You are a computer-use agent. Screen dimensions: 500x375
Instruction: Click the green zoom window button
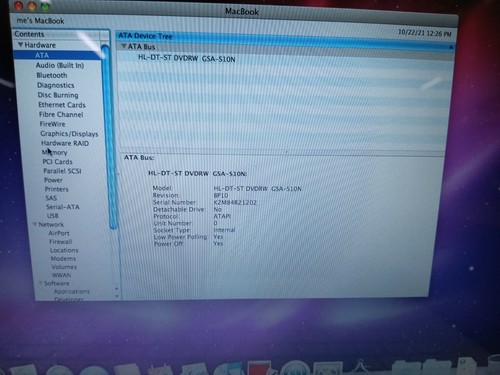point(45,6)
